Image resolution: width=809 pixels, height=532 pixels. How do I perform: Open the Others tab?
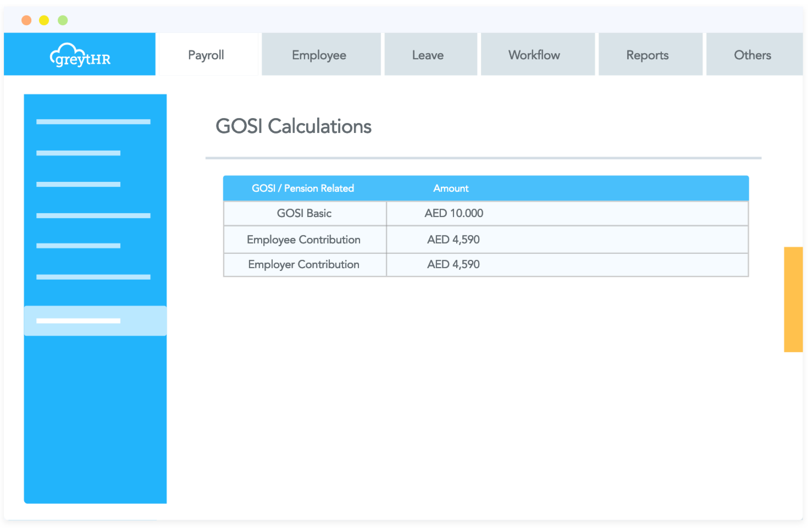pyautogui.click(x=754, y=54)
